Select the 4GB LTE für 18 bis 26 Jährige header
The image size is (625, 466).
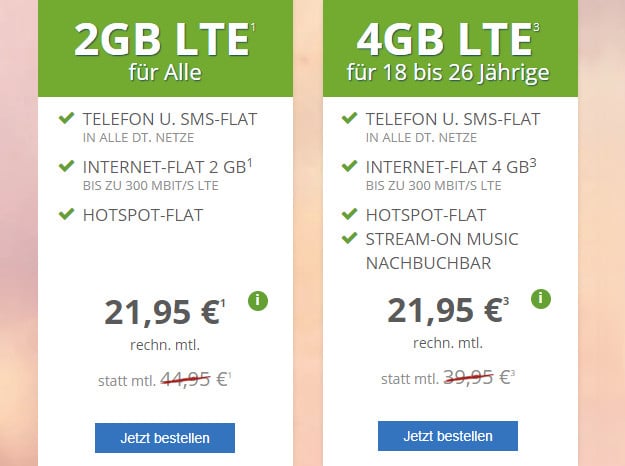(450, 48)
